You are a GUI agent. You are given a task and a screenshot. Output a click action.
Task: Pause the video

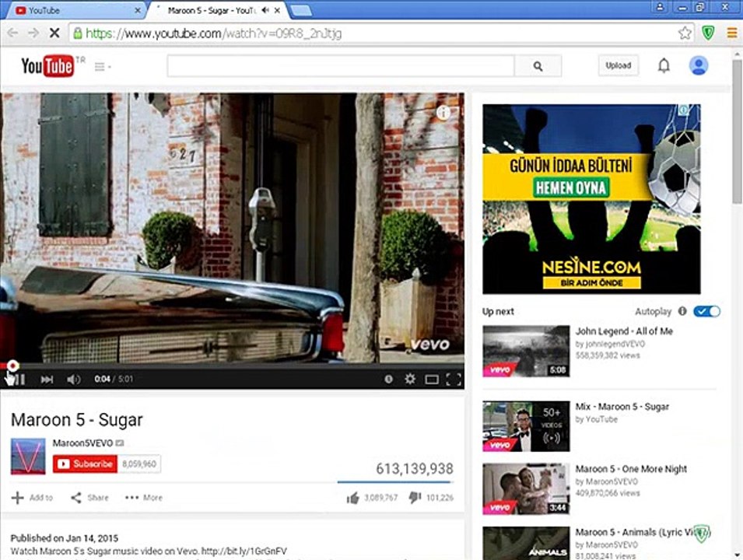pyautogui.click(x=19, y=379)
